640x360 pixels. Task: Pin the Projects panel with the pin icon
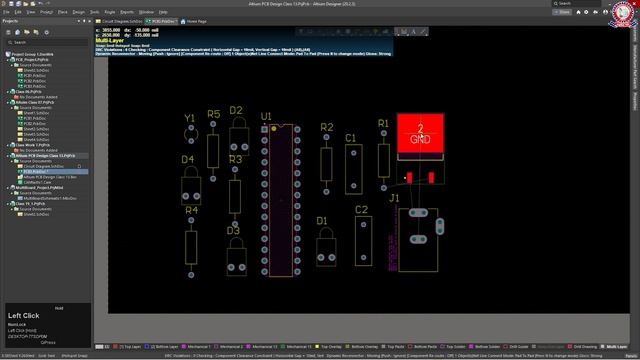[x=84, y=21]
